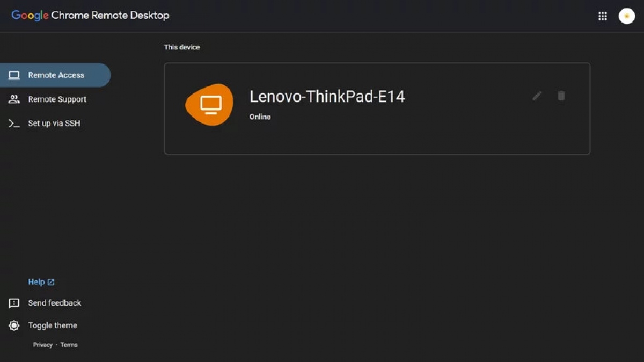Click the orange computer monitor icon
The height and width of the screenshot is (362, 644).
point(209,105)
